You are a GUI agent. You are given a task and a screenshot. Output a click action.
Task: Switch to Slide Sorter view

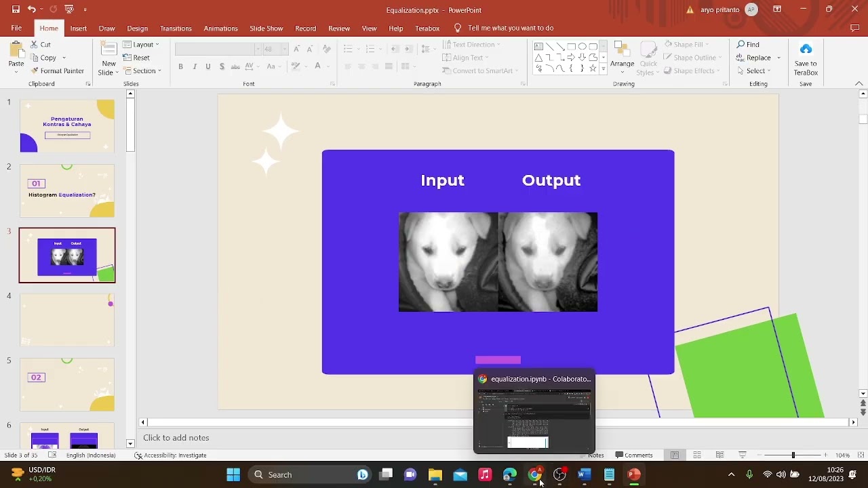[x=697, y=455]
